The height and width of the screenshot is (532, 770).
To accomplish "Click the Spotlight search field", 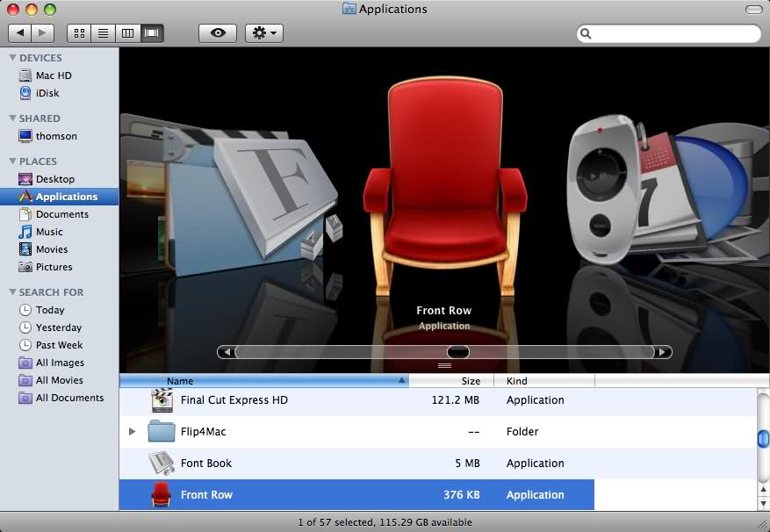I will pos(669,33).
